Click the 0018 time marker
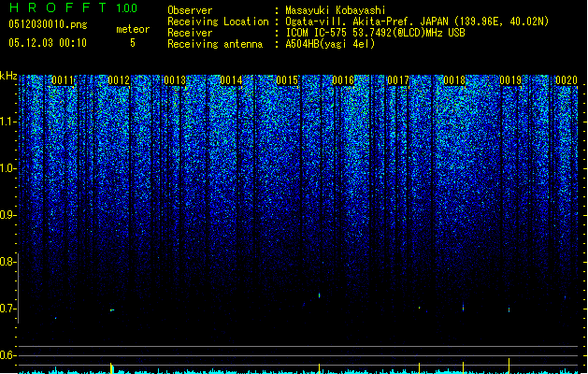Viewport: 588px width, 374px height. 454,80
